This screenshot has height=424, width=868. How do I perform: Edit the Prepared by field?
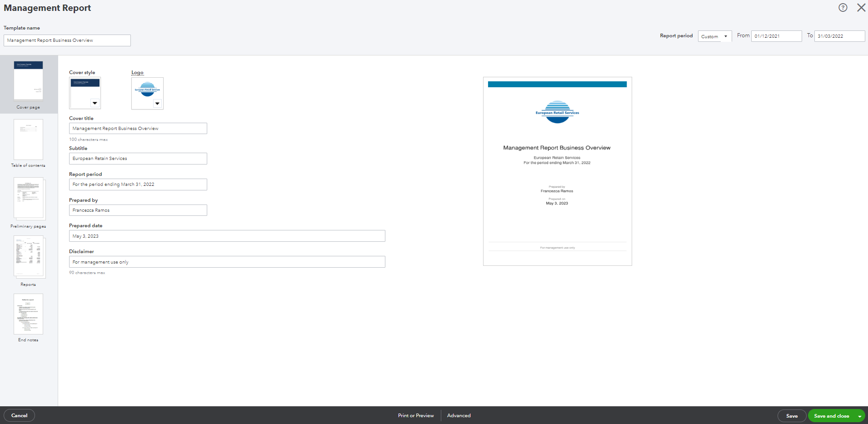[138, 210]
